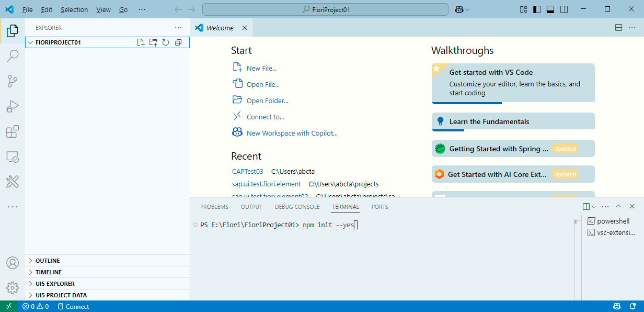Click the New File... link
Viewport: 644px width, 312px height.
coord(261,68)
